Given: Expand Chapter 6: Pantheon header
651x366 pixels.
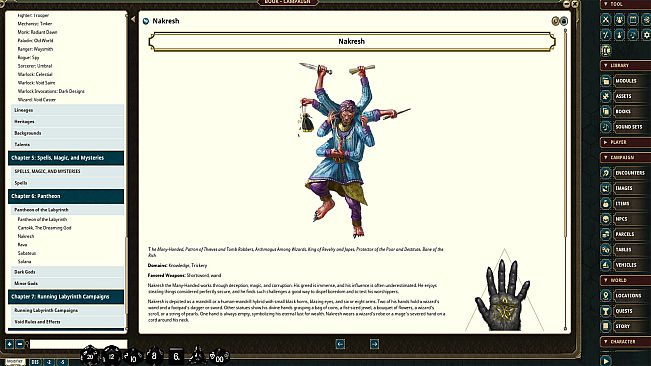Looking at the screenshot, I should pyautogui.click(x=66, y=196).
